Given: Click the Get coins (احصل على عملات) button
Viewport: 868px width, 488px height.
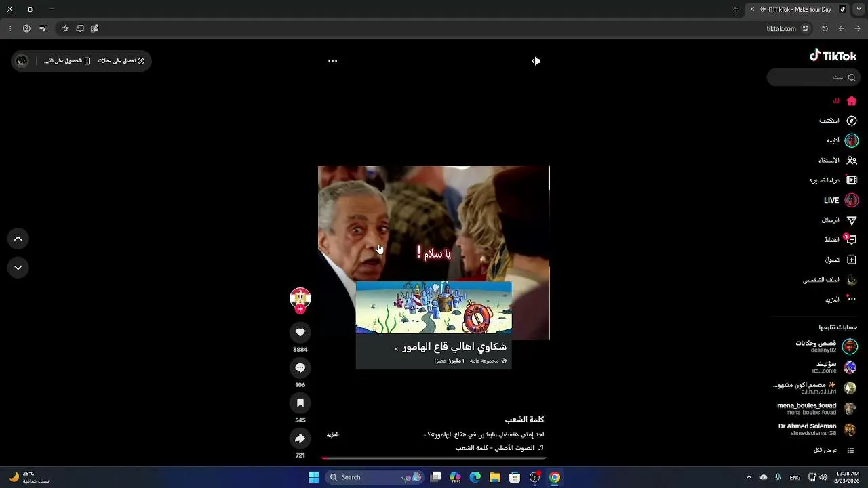Looking at the screenshot, I should click(x=121, y=61).
